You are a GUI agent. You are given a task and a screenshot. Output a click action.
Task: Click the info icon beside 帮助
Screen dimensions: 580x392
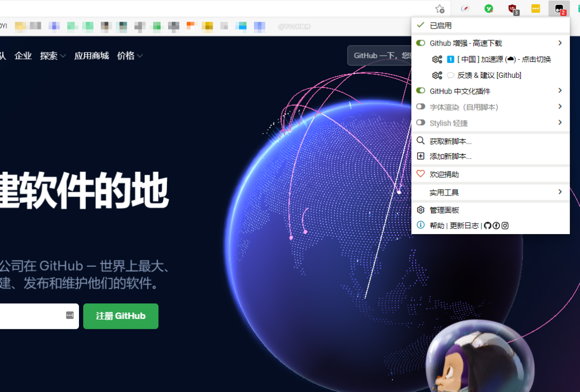(x=421, y=225)
